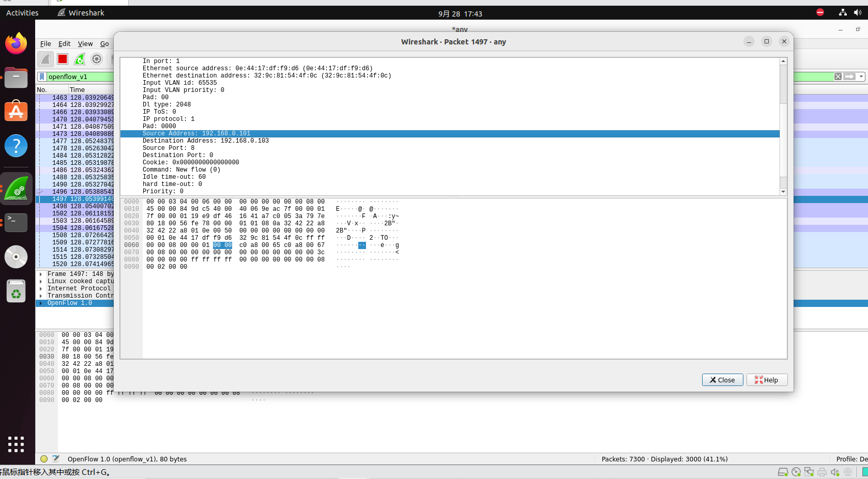The height and width of the screenshot is (479, 868).
Task: Click the red do-not-disturb indicator in top bar
Action: click(820, 12)
